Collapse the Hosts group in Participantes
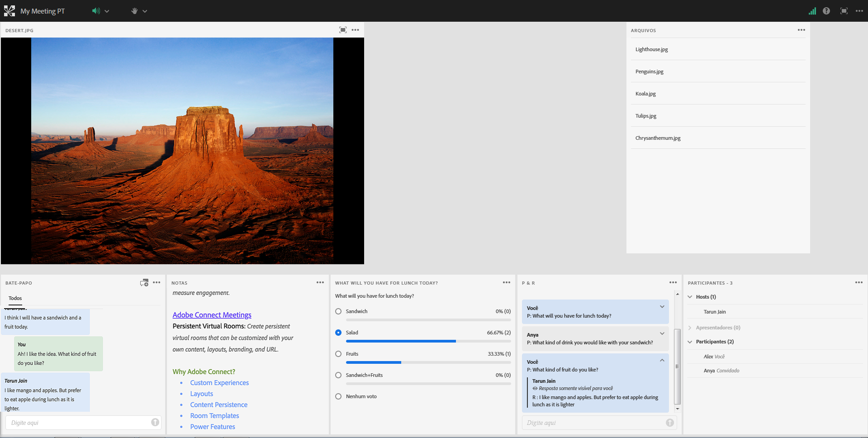Screen dimensions: 868x438 coord(689,296)
